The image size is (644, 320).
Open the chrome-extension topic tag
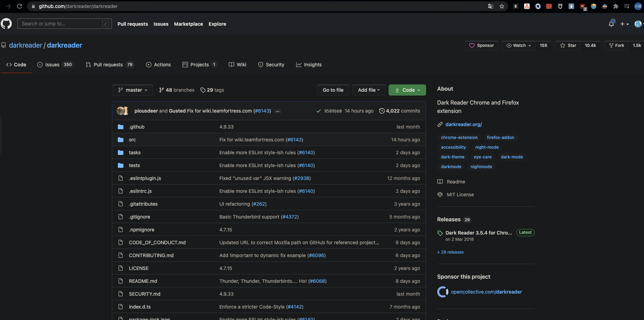459,138
